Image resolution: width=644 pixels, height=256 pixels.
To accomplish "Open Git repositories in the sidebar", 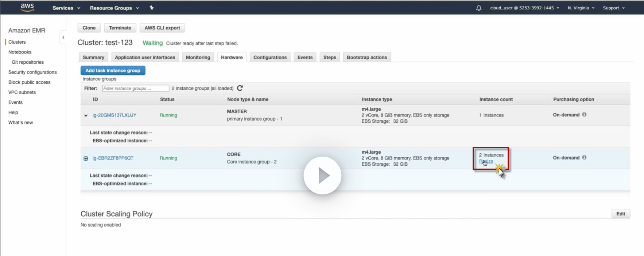I will 28,62.
